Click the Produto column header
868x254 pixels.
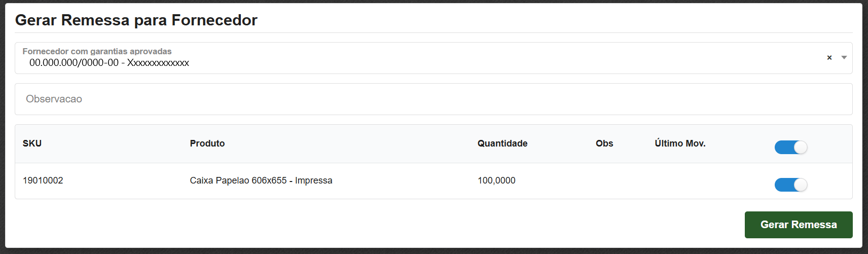coord(207,143)
